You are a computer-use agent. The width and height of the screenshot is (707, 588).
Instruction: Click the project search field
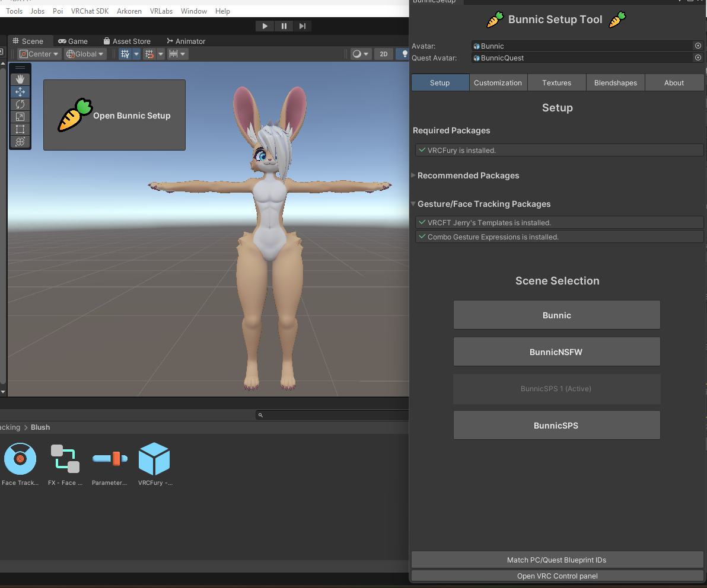(x=332, y=415)
